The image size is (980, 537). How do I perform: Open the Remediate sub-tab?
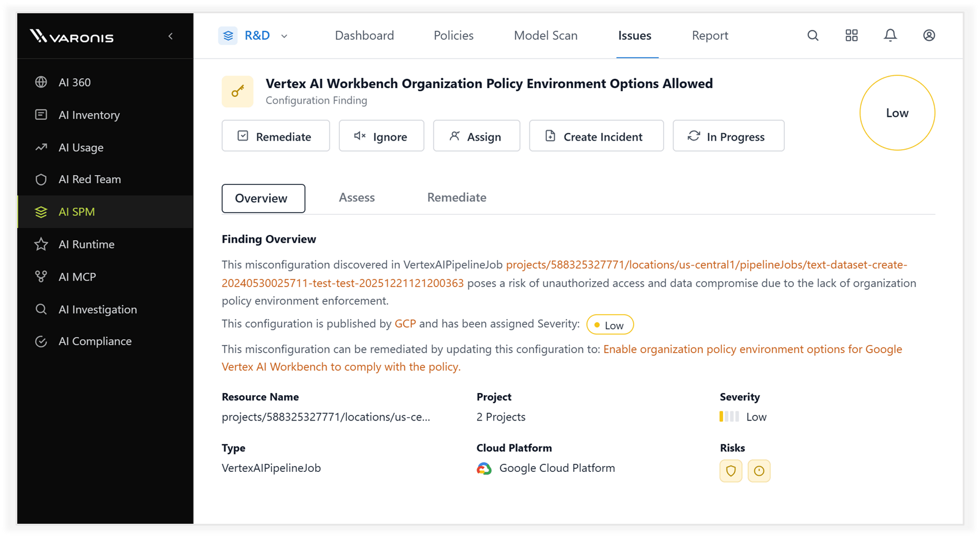pyautogui.click(x=456, y=198)
